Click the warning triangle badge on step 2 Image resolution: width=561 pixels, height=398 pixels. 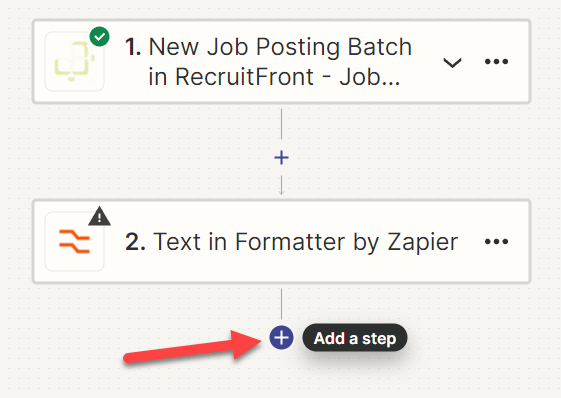(x=99, y=216)
